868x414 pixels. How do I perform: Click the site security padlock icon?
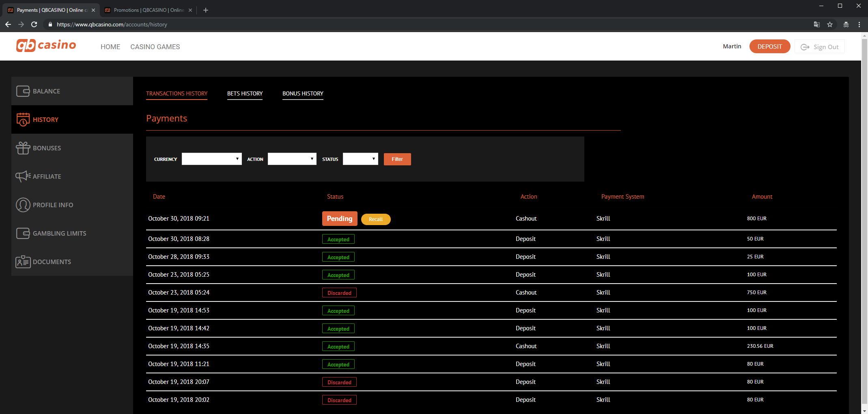pyautogui.click(x=50, y=24)
